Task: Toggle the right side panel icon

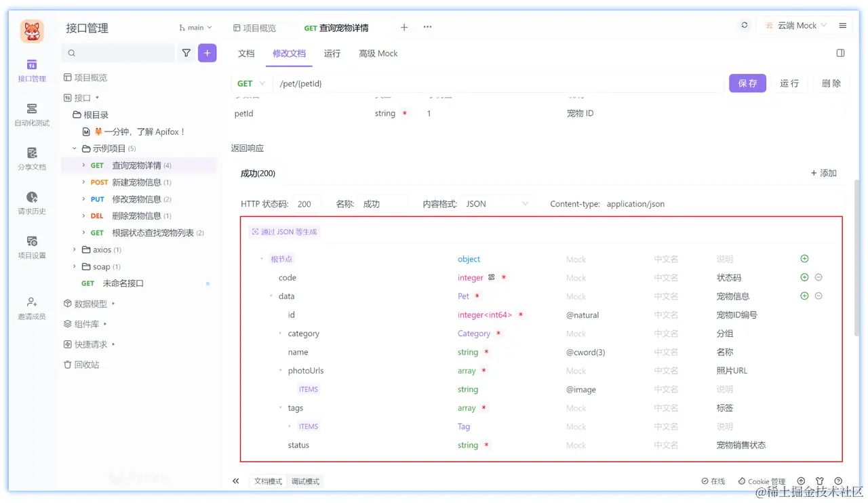Action: pyautogui.click(x=840, y=54)
